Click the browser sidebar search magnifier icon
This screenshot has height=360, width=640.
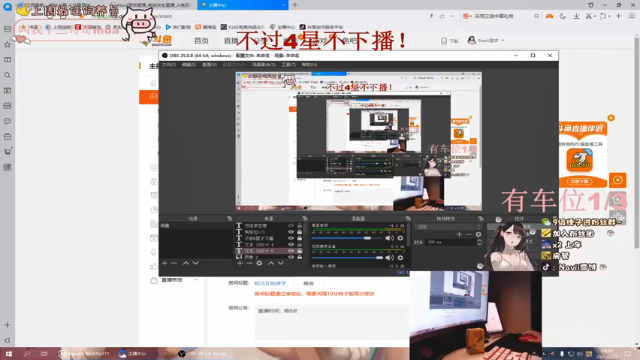coord(7,75)
